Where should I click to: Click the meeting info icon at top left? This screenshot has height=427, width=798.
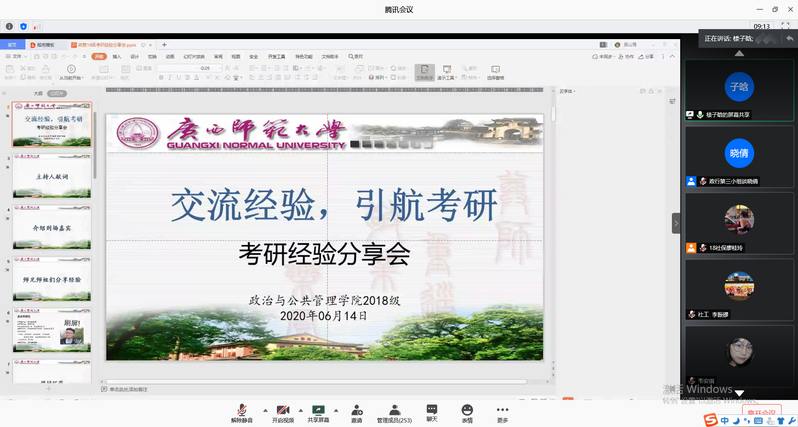point(9,26)
